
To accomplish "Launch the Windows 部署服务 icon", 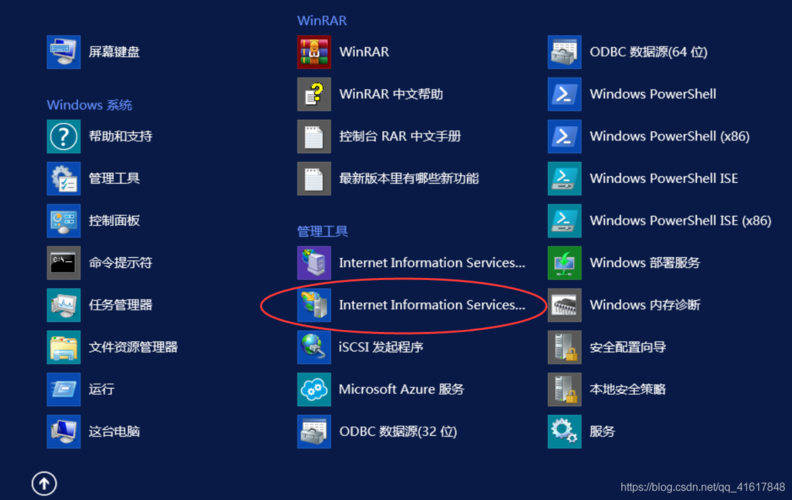I will tap(565, 263).
